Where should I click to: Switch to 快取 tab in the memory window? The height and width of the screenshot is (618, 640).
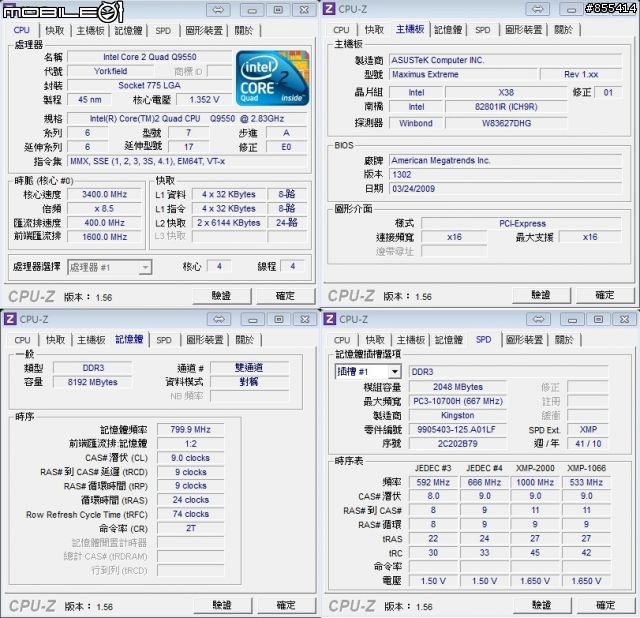point(56,340)
